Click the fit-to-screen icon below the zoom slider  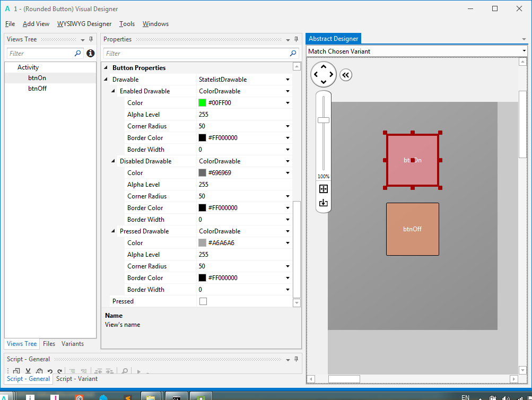click(324, 188)
